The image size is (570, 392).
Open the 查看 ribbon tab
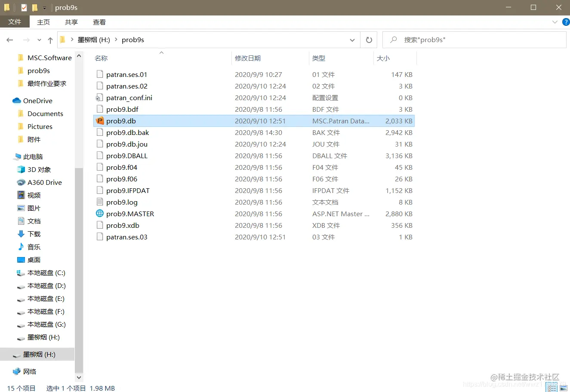click(99, 22)
